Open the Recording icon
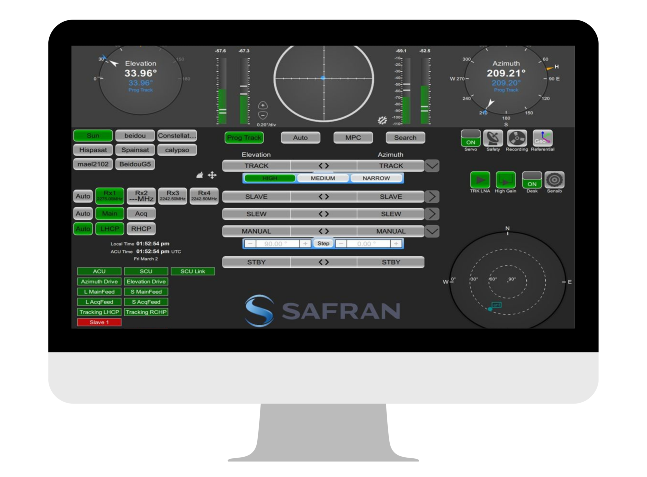647x477 pixels. (x=517, y=138)
